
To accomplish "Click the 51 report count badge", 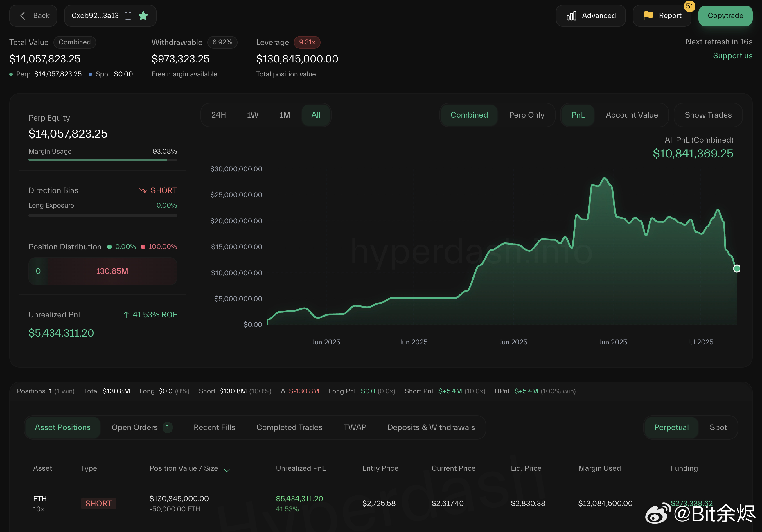I will (690, 6).
